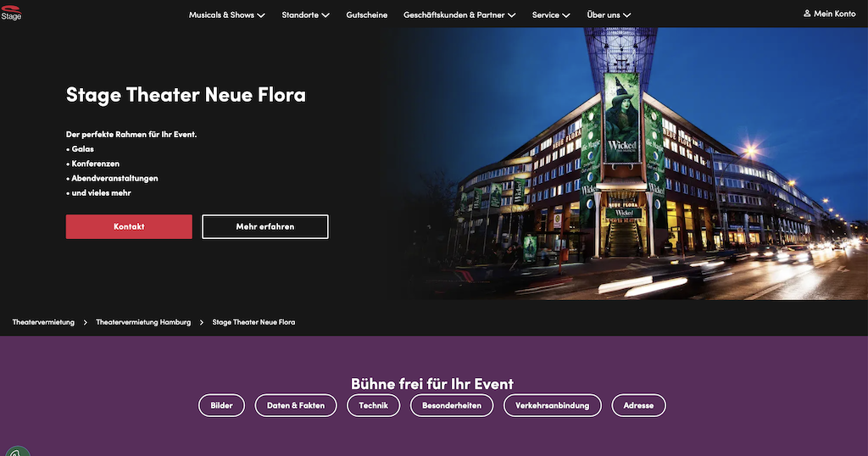
Task: Open the Mein Konto user icon
Action: pos(807,14)
